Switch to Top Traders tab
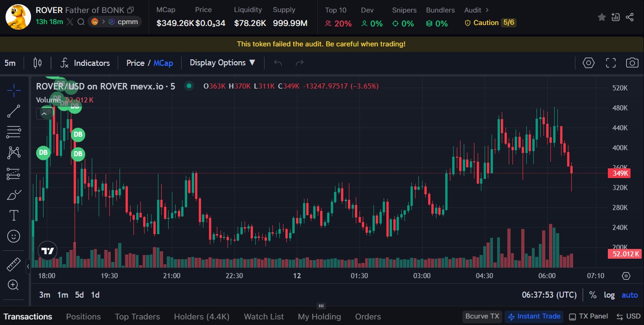 [137, 317]
